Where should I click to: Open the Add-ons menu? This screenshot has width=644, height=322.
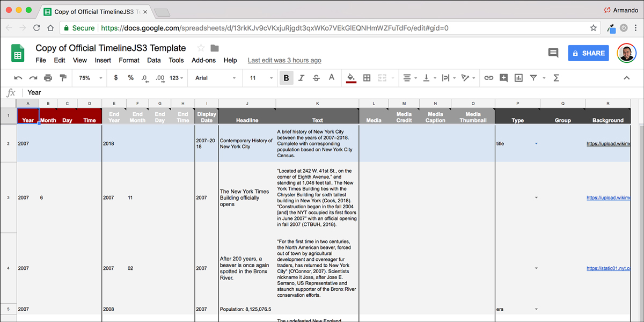(203, 60)
